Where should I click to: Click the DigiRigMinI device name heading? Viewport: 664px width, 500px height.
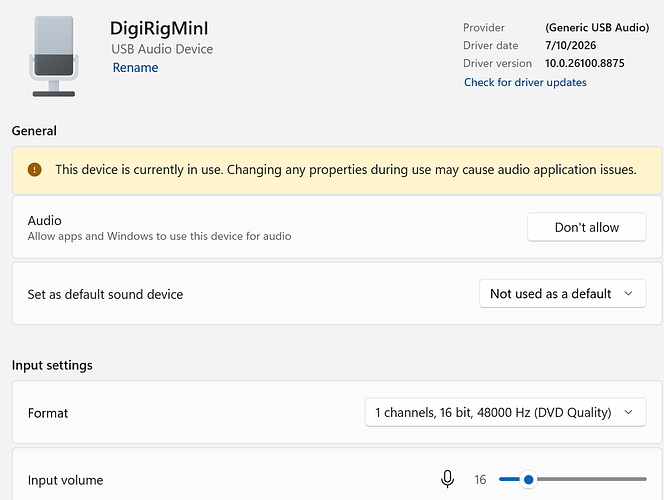click(x=159, y=29)
